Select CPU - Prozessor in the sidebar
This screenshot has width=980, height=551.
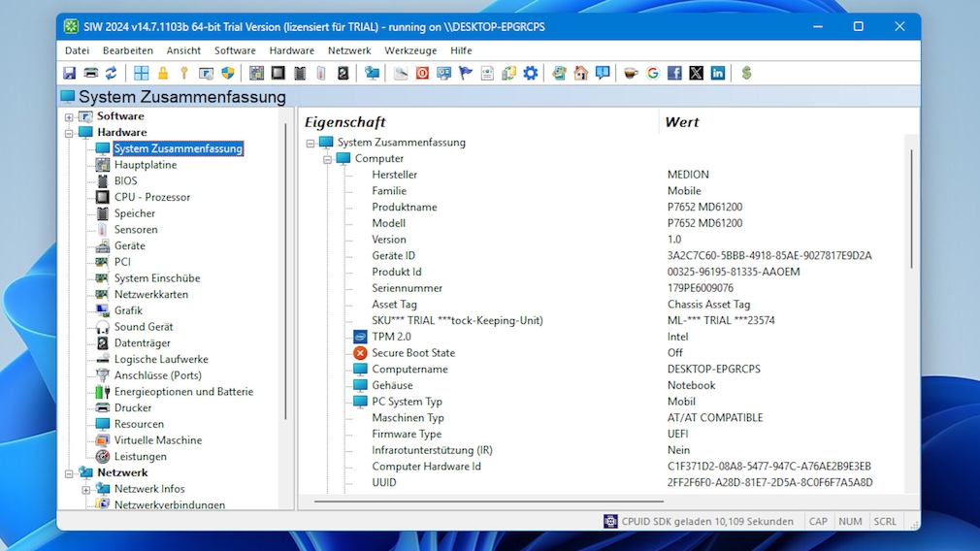151,197
